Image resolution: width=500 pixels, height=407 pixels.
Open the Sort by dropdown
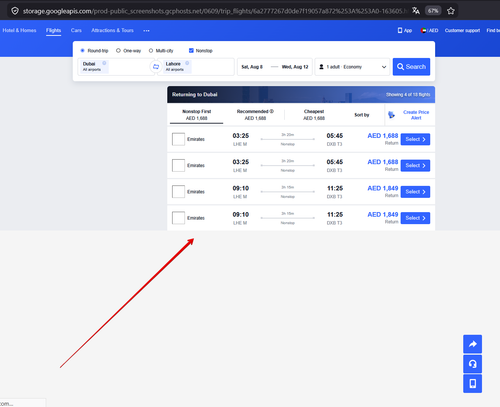coord(362,115)
